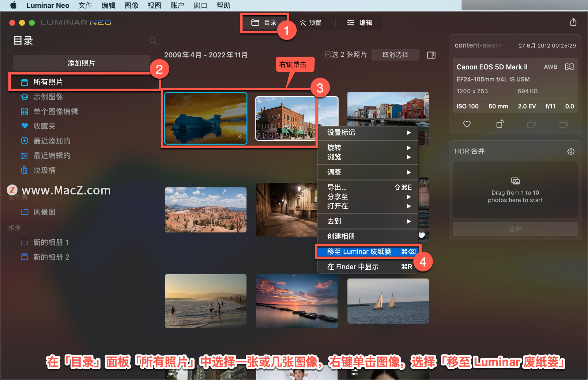Click the 1200 x 753 dimensions text
The width and height of the screenshot is (588, 380).
tap(472, 91)
